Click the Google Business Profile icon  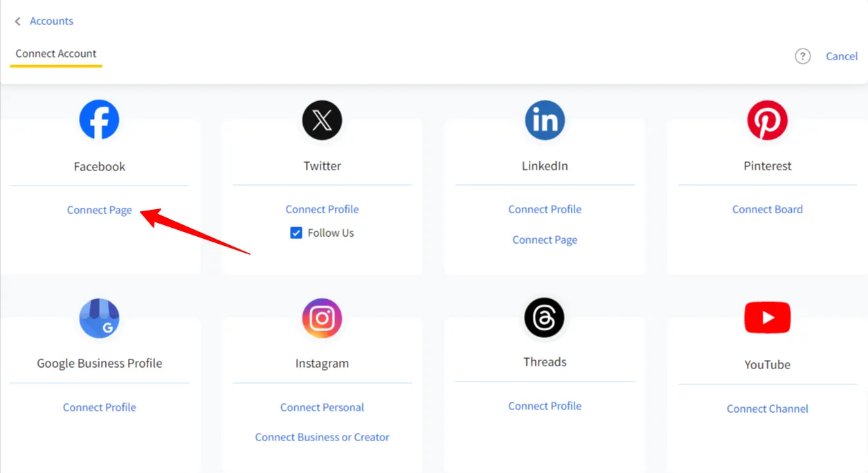tap(99, 318)
